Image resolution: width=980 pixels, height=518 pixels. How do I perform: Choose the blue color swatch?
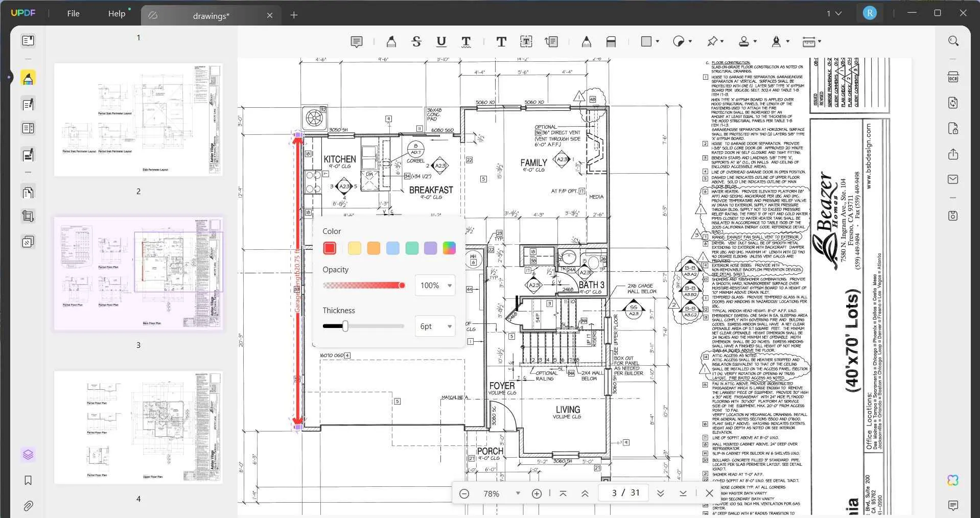point(392,248)
